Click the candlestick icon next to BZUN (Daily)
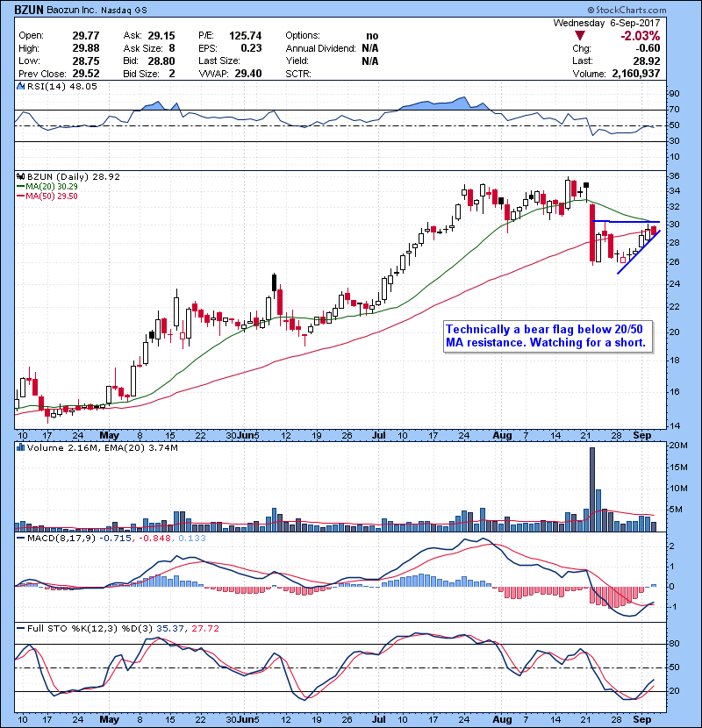 21,177
